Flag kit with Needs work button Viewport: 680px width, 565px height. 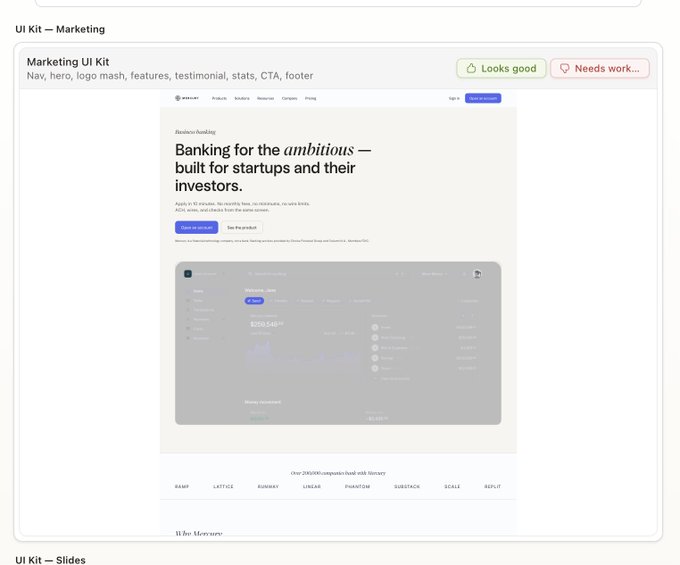click(x=600, y=69)
